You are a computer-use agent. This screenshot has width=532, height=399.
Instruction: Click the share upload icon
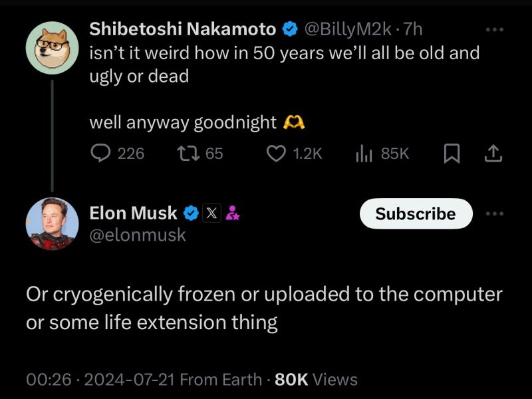tap(492, 154)
